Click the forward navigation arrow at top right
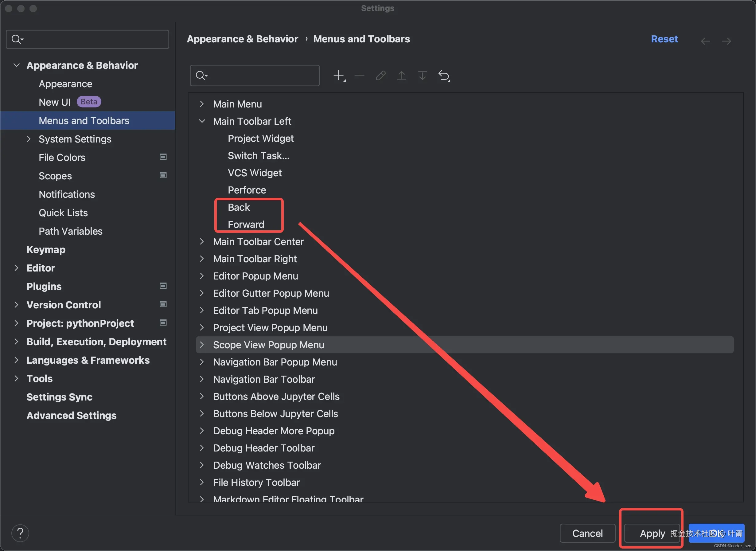 [726, 41]
